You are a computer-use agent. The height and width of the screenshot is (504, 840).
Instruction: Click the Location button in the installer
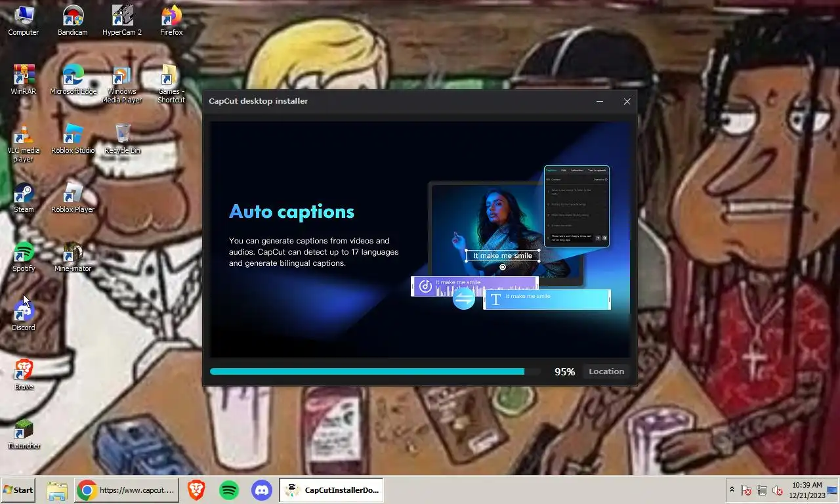point(606,371)
